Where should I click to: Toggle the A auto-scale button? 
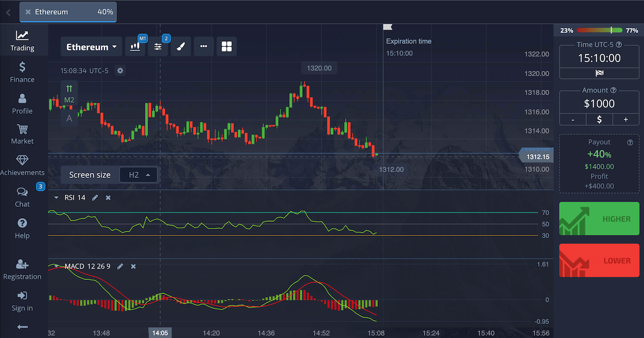point(69,118)
